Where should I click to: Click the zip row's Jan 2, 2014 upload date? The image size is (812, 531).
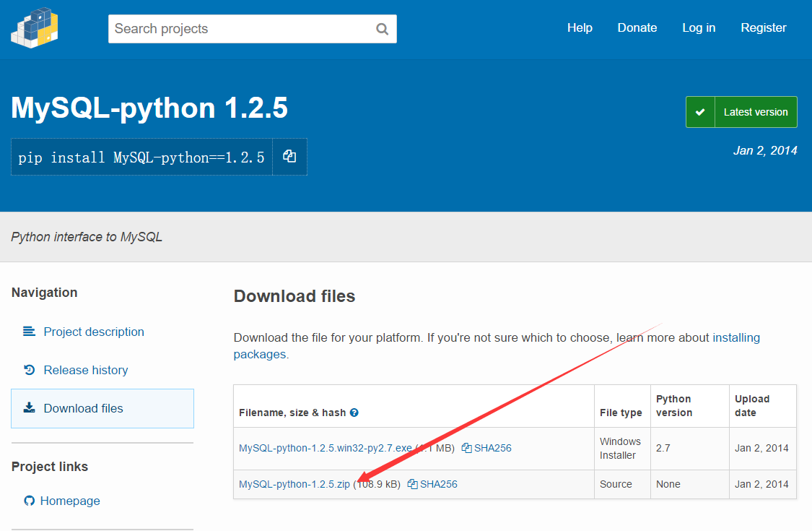click(x=761, y=484)
